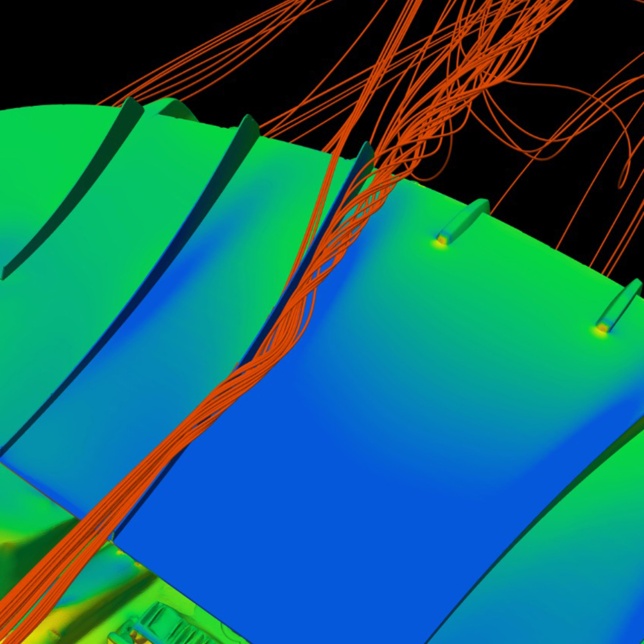Click the middle wing fence's top tip

(x=248, y=122)
